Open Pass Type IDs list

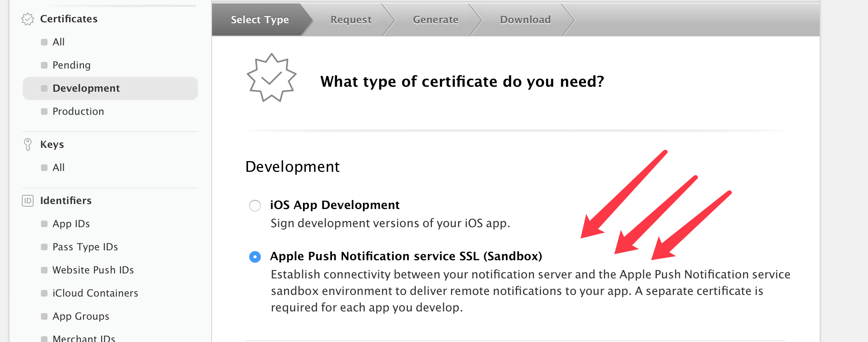click(85, 247)
